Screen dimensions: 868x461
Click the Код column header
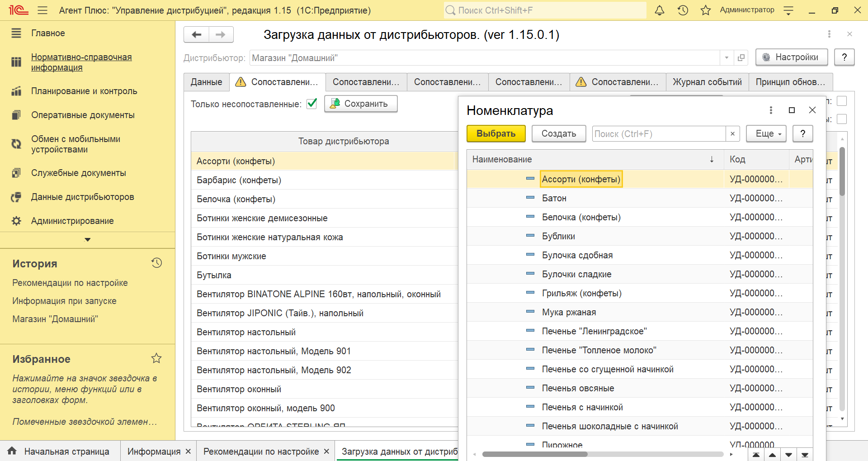pos(756,159)
